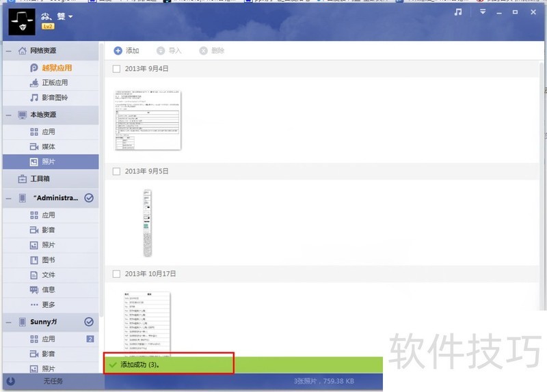
Task: Open the September 4 photo thumbnail
Action: pos(148,120)
